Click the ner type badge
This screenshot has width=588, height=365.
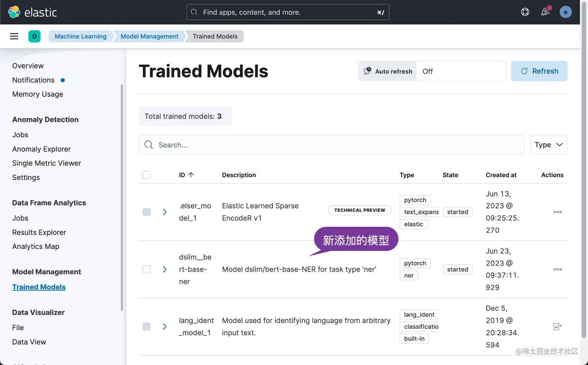409,276
